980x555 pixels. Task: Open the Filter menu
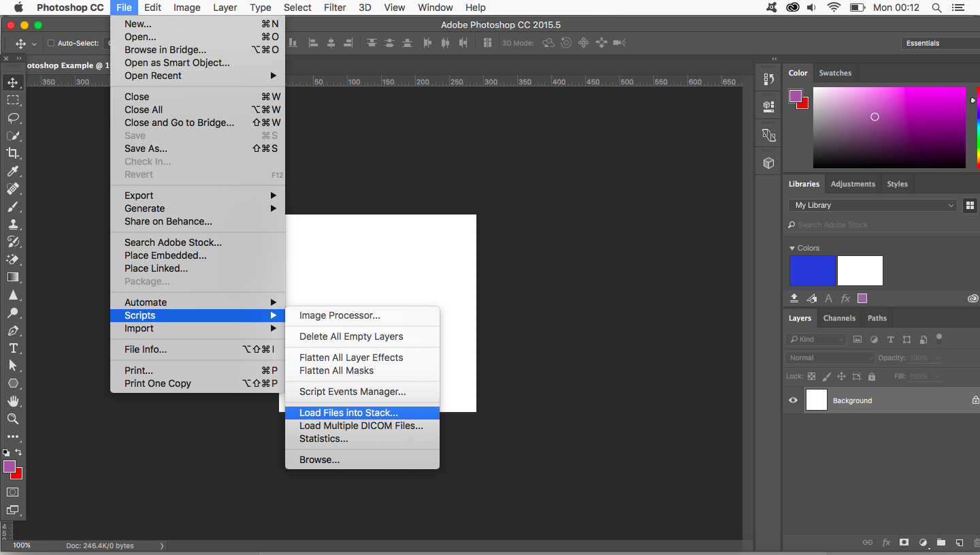[335, 7]
